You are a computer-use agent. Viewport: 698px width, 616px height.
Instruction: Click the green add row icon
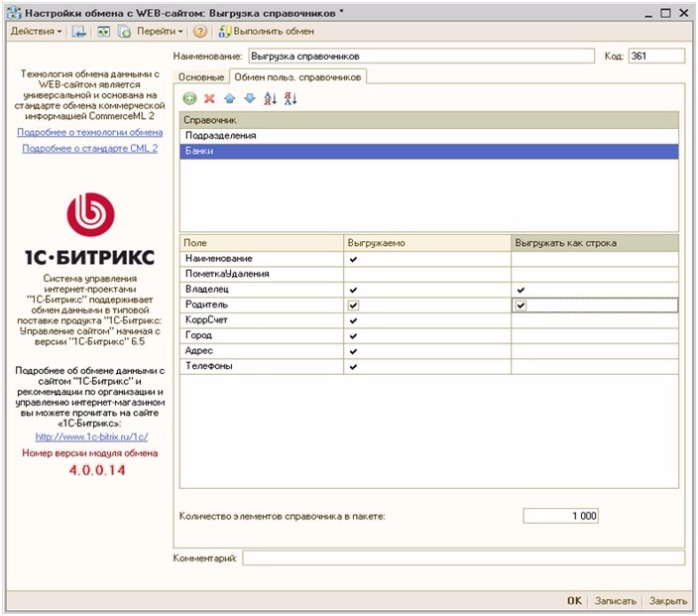click(x=190, y=98)
